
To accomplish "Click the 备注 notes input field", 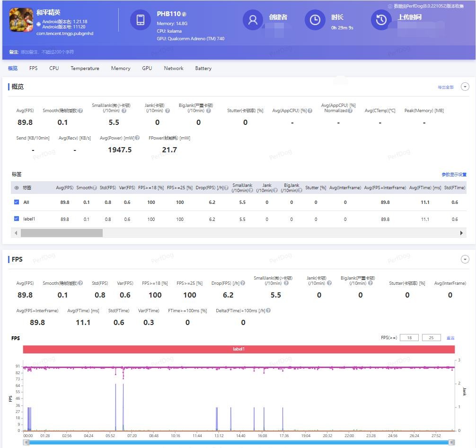I will pyautogui.click(x=47, y=52).
